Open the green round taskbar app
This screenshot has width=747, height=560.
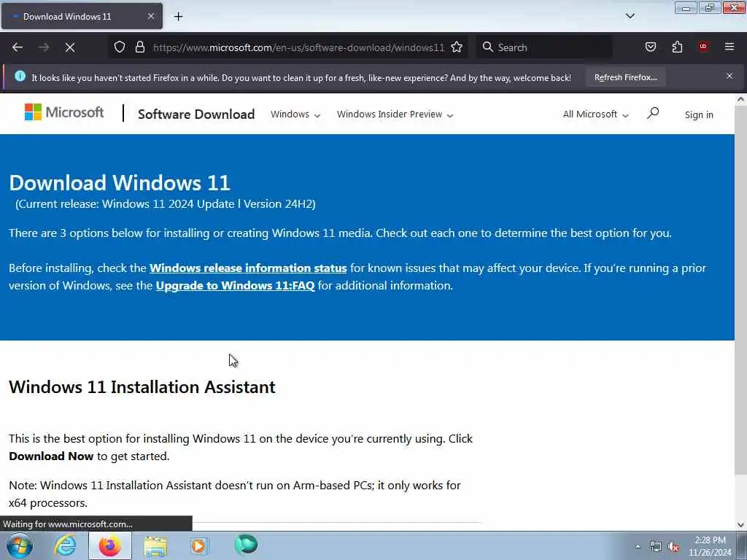pyautogui.click(x=246, y=545)
